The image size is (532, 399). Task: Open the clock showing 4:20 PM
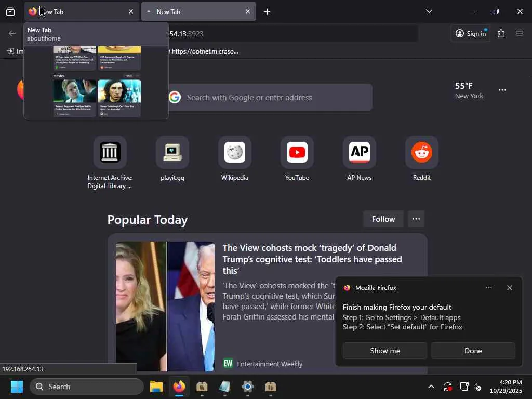tap(506, 387)
